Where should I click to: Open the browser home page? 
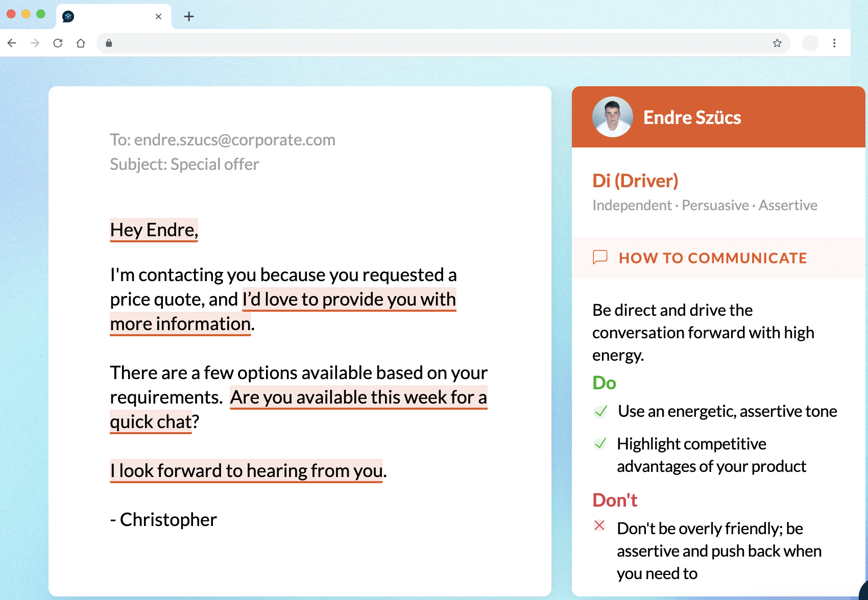point(81,43)
